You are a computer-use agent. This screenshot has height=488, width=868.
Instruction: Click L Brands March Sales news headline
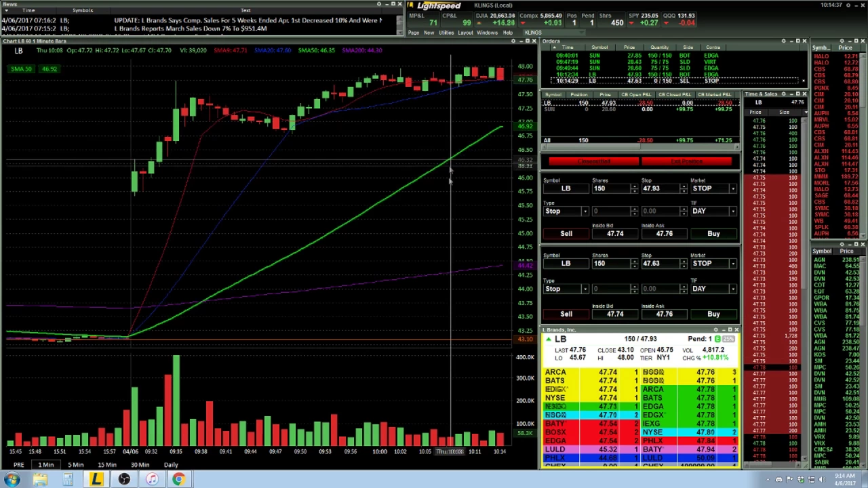pyautogui.click(x=191, y=28)
